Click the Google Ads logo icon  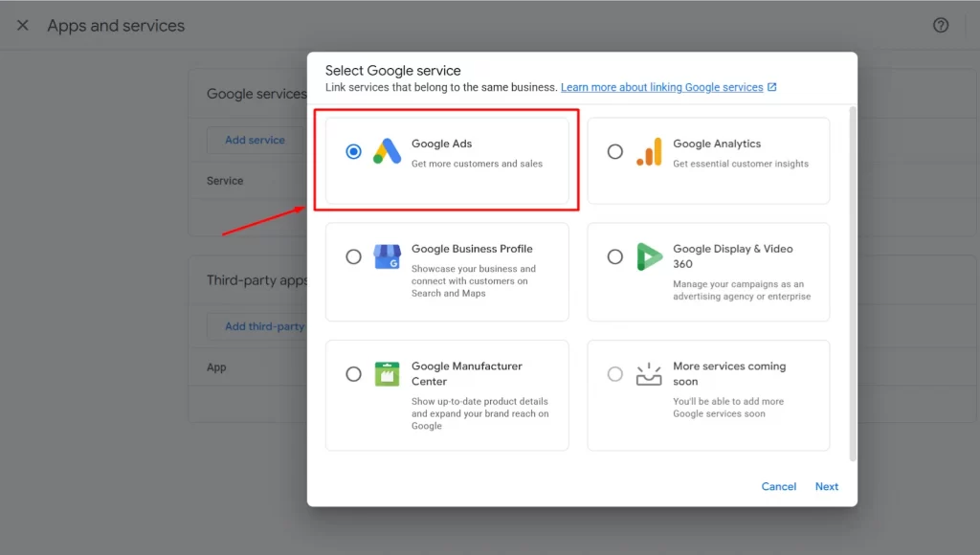[387, 151]
